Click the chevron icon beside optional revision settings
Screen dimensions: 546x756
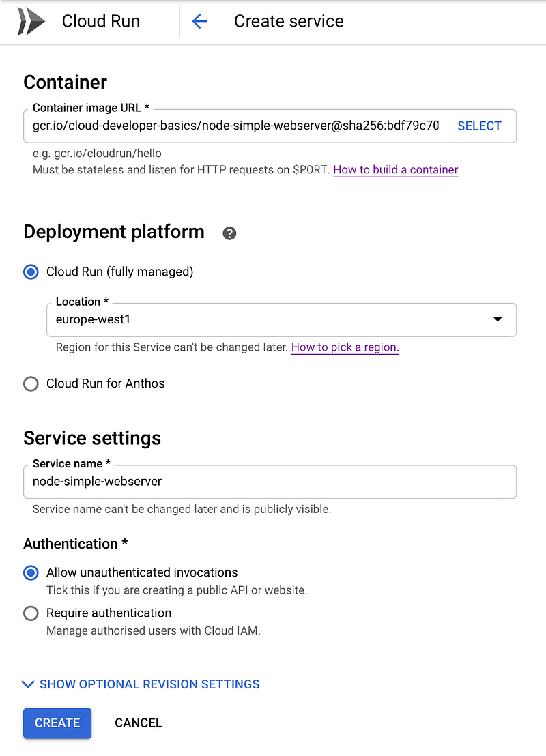29,684
